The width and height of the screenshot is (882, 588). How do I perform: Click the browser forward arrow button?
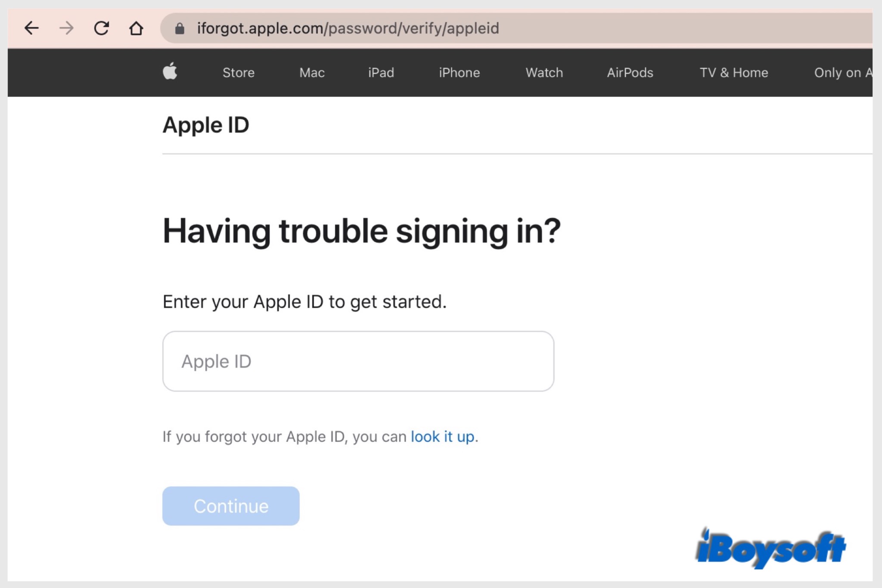(x=65, y=28)
